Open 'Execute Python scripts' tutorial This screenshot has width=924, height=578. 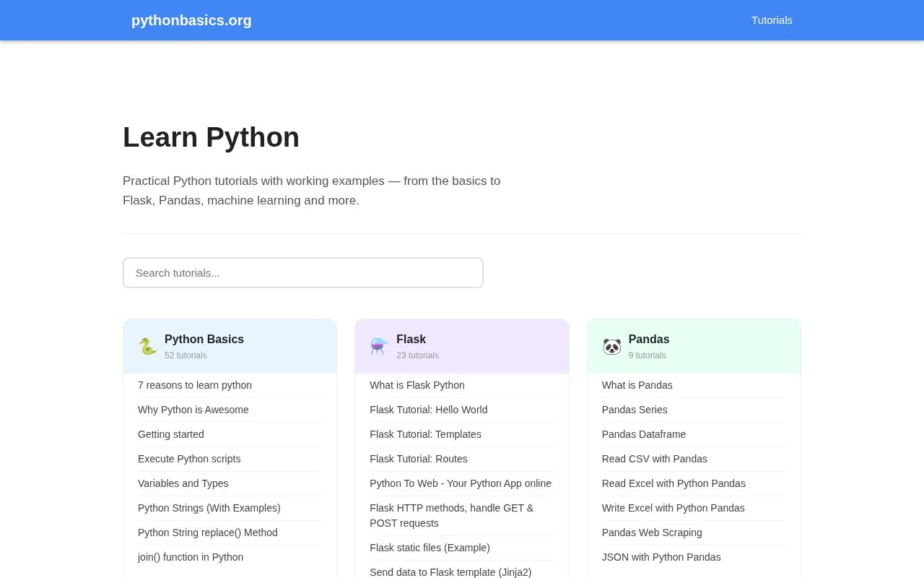click(189, 459)
